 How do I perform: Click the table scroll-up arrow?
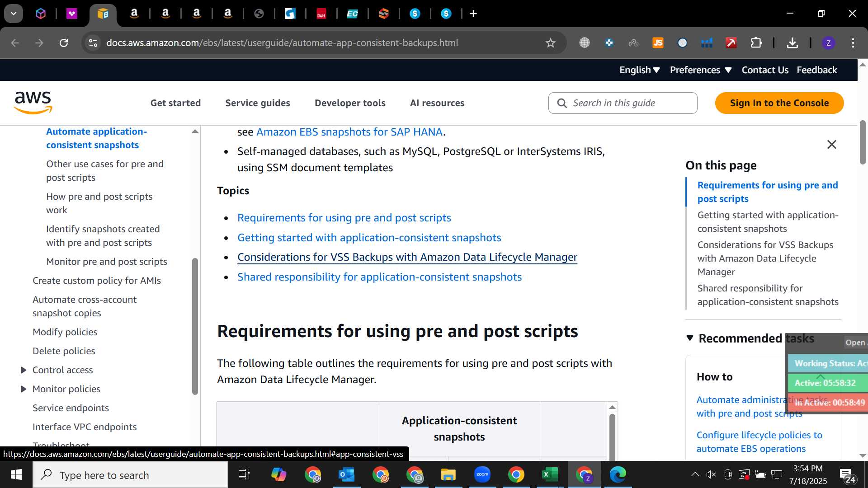click(x=612, y=407)
